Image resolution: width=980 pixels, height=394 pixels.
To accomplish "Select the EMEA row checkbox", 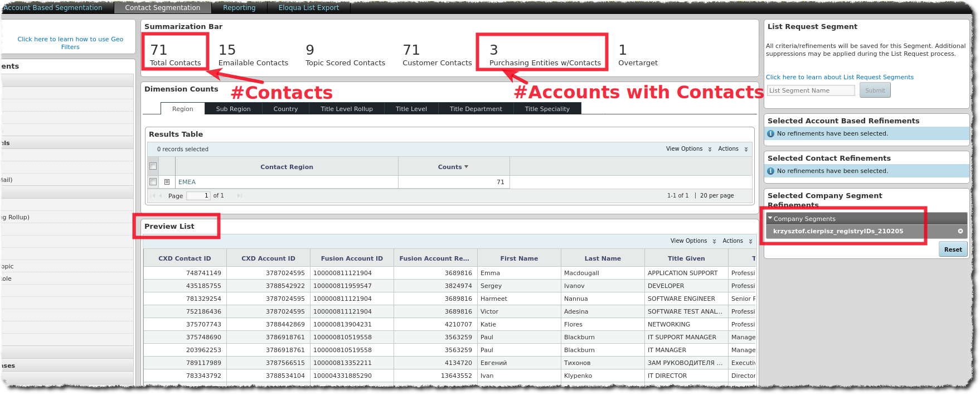I will (153, 182).
